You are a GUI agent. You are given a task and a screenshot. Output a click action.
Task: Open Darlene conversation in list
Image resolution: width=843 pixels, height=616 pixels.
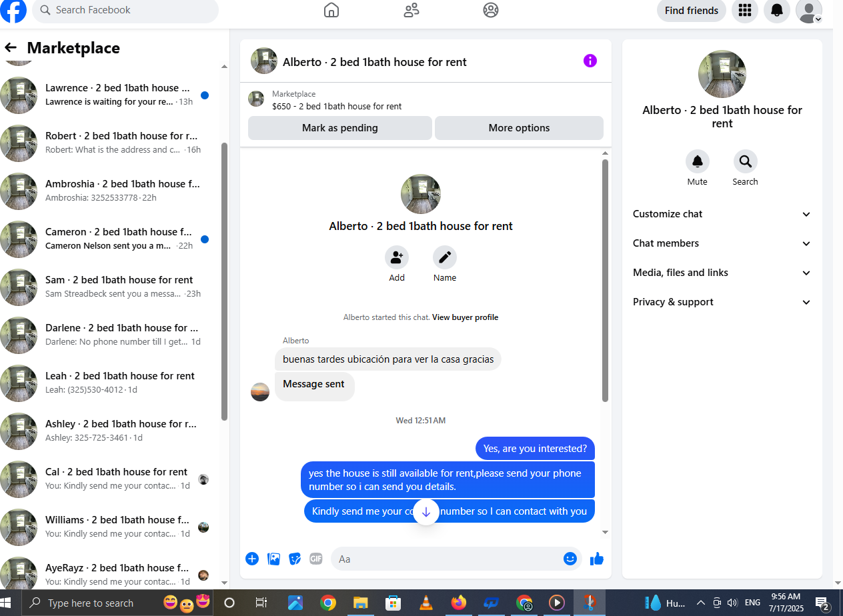coord(110,335)
